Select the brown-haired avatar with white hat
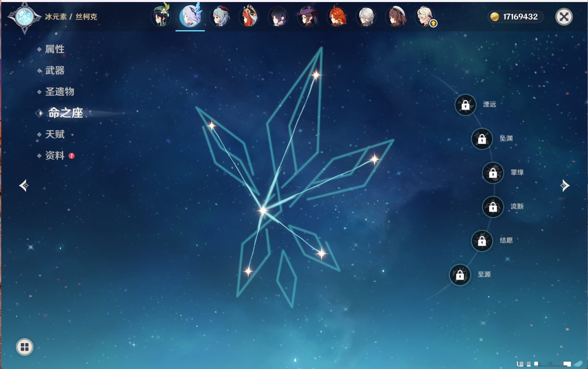This screenshot has height=369, width=588. pyautogui.click(x=396, y=17)
